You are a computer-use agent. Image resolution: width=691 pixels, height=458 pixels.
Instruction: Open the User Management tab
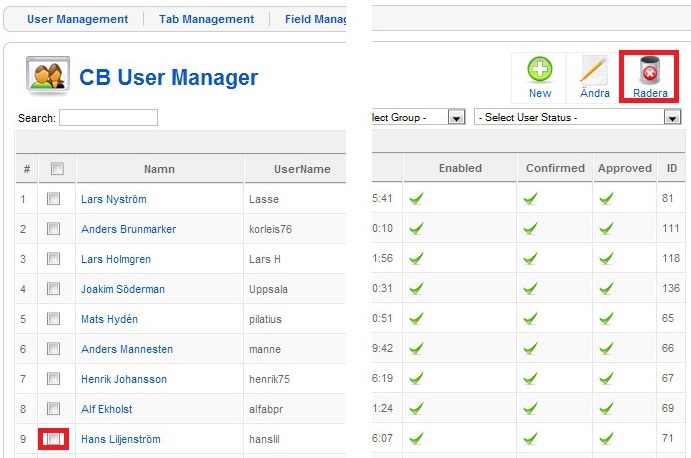click(78, 19)
